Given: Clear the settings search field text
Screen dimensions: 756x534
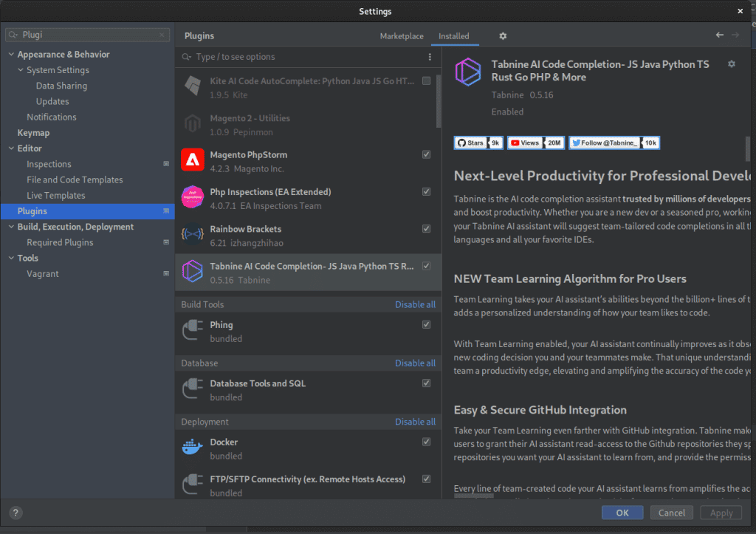Looking at the screenshot, I should (162, 35).
